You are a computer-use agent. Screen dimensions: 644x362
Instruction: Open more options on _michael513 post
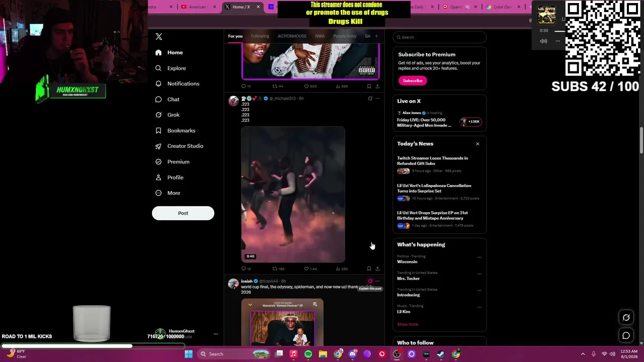coord(377,99)
